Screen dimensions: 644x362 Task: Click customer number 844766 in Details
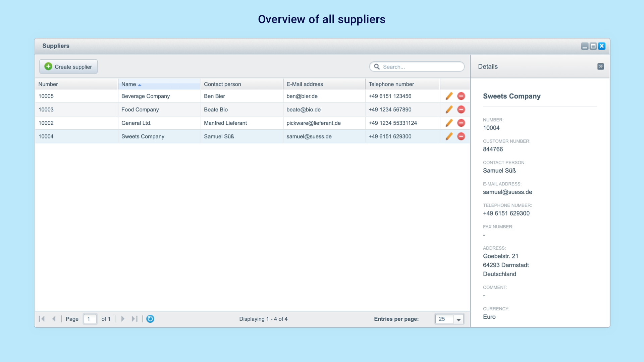[x=493, y=149]
